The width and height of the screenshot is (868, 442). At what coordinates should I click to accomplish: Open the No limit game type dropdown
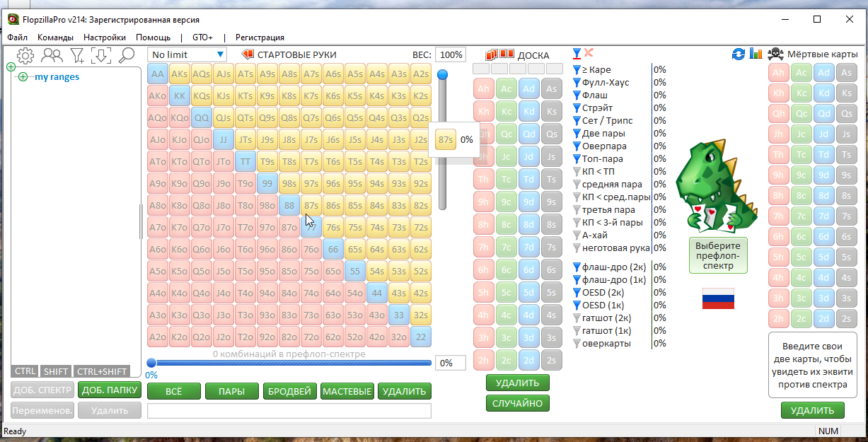pyautogui.click(x=187, y=54)
